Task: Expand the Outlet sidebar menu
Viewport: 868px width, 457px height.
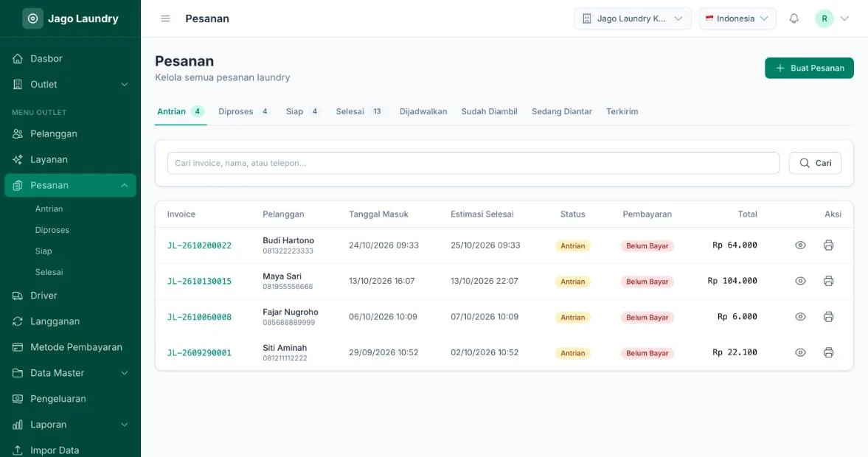Action: [x=70, y=85]
